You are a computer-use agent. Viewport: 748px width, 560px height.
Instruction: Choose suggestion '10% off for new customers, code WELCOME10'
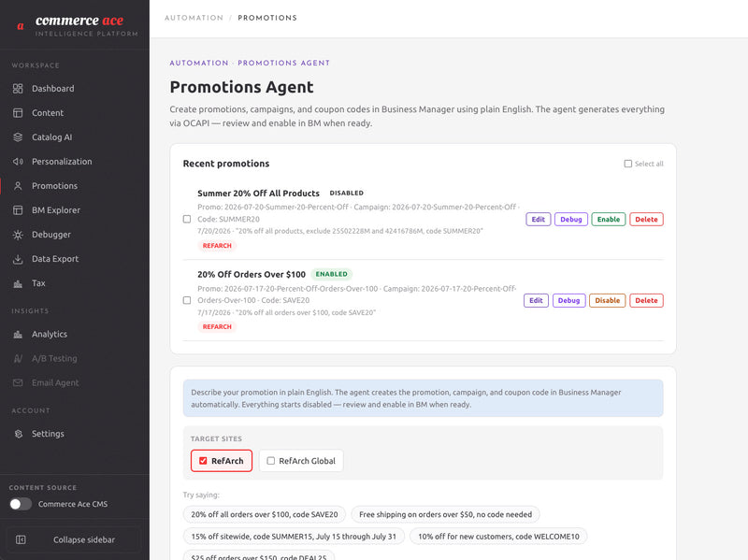[498, 537]
